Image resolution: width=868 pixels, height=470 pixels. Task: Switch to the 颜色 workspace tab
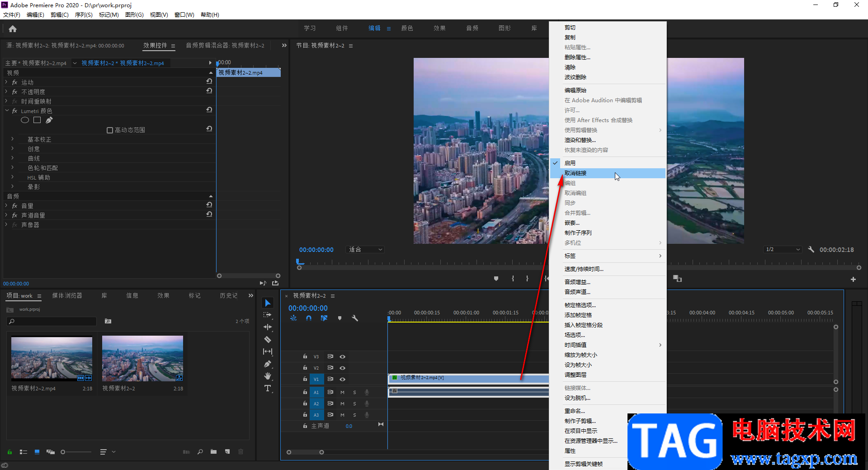point(407,28)
